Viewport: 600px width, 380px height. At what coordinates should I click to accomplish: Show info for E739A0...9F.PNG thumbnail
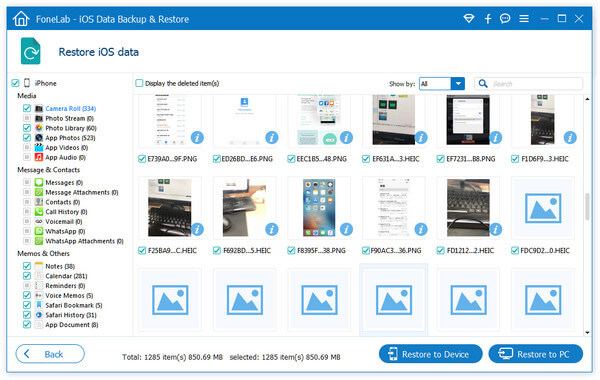point(197,137)
